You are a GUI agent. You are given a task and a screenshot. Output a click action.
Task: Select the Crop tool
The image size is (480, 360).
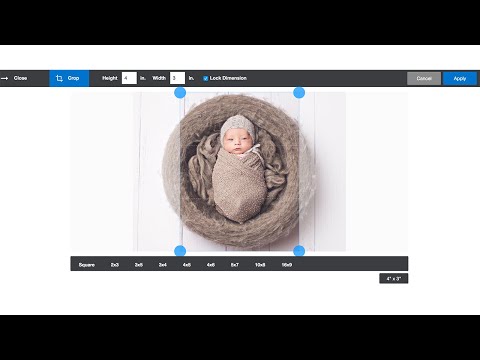tap(69, 78)
